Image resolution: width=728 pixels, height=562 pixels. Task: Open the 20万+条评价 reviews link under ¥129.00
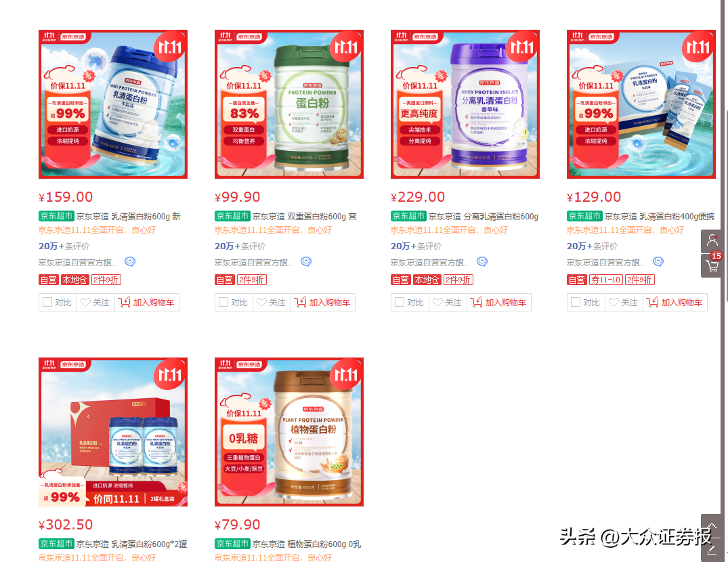(x=592, y=246)
